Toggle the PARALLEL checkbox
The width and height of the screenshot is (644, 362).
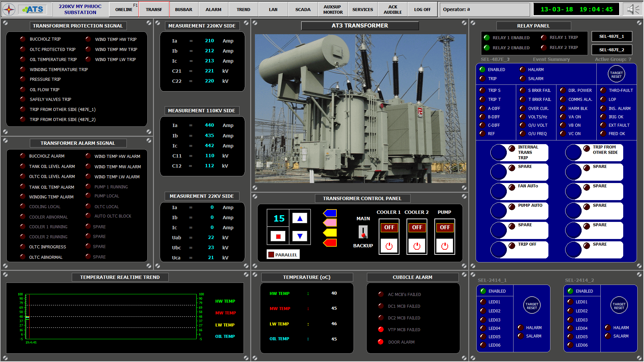pyautogui.click(x=271, y=255)
